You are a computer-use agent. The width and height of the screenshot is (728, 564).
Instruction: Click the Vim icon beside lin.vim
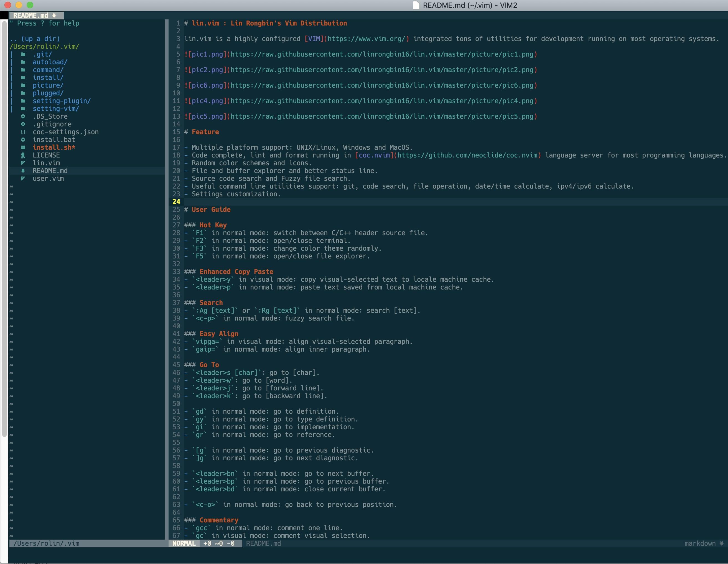[23, 163]
